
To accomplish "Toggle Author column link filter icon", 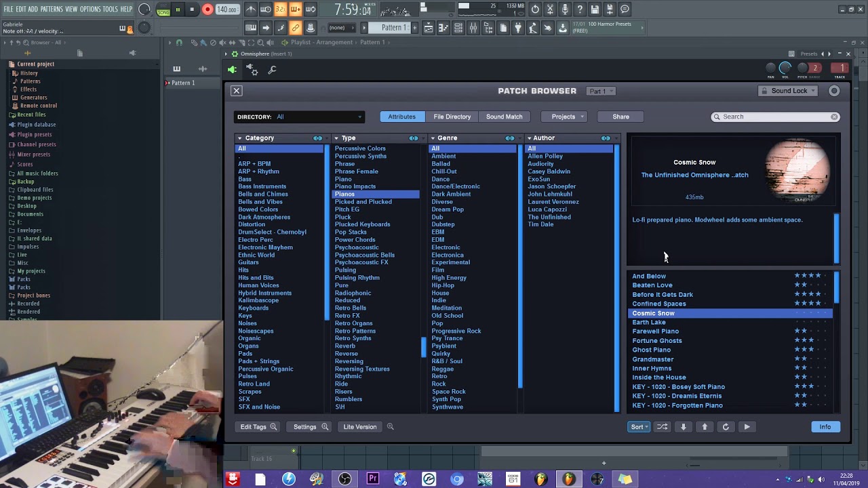I will [606, 138].
